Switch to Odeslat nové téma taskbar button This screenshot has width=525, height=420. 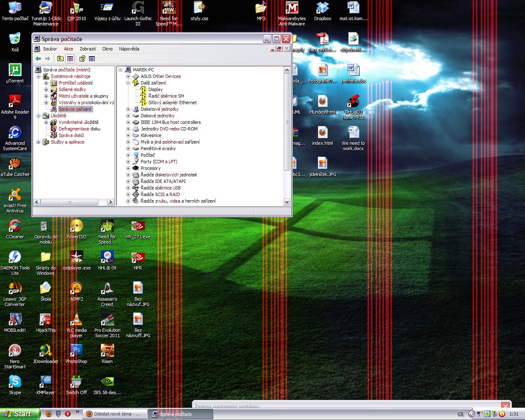[x=116, y=414]
